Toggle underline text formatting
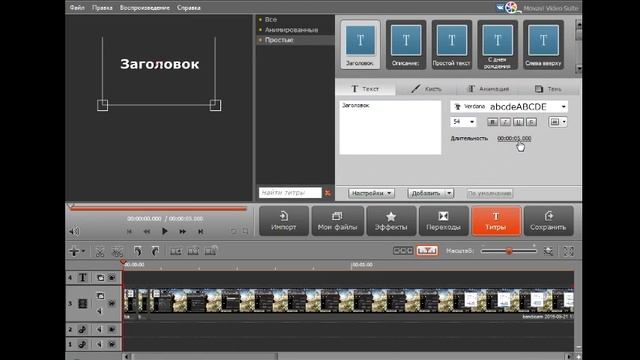Image resolution: width=640 pixels, height=360 pixels. (x=518, y=122)
